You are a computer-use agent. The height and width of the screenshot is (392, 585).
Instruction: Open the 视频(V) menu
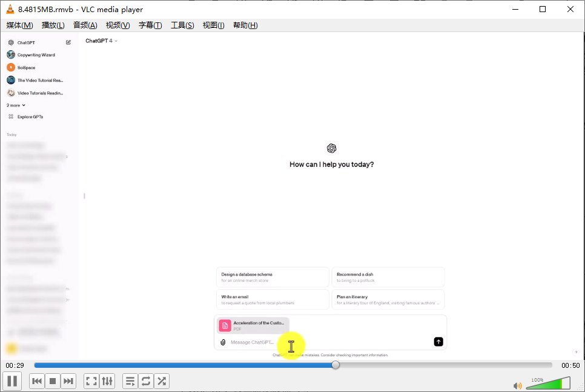point(117,25)
